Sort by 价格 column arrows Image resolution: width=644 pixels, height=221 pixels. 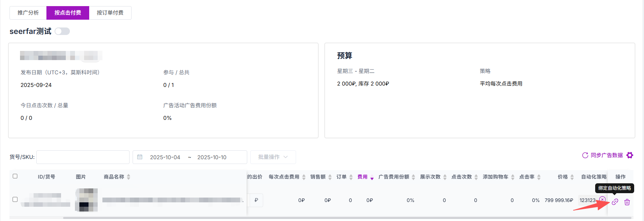click(x=572, y=177)
